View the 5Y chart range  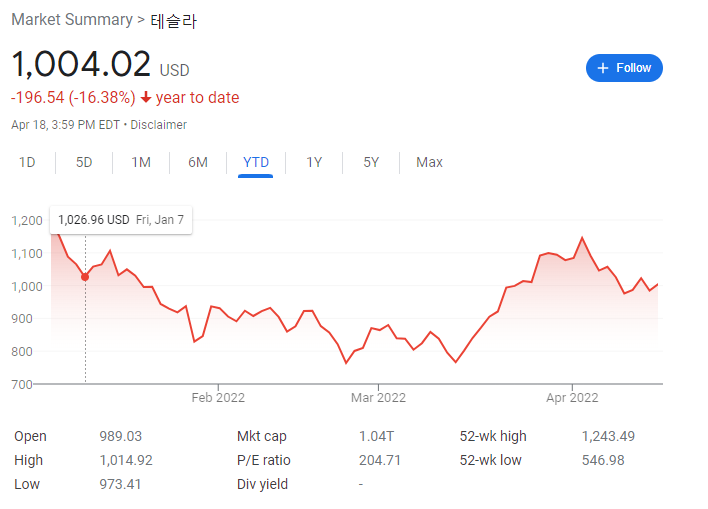(x=371, y=162)
